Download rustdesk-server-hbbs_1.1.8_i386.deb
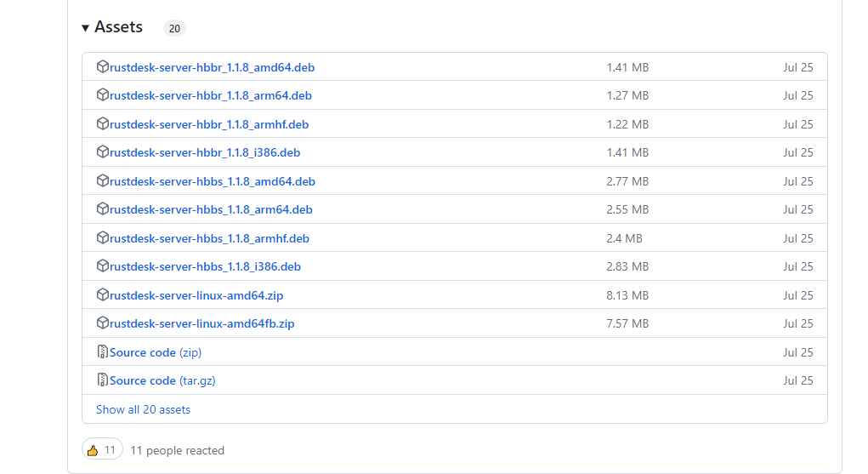Viewport: 868px width, 474px height. coord(206,266)
